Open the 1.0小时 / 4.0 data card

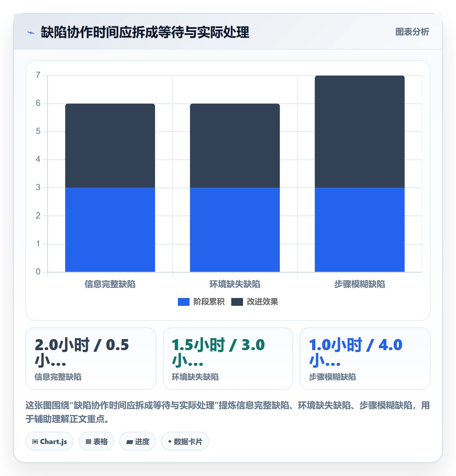coord(365,359)
